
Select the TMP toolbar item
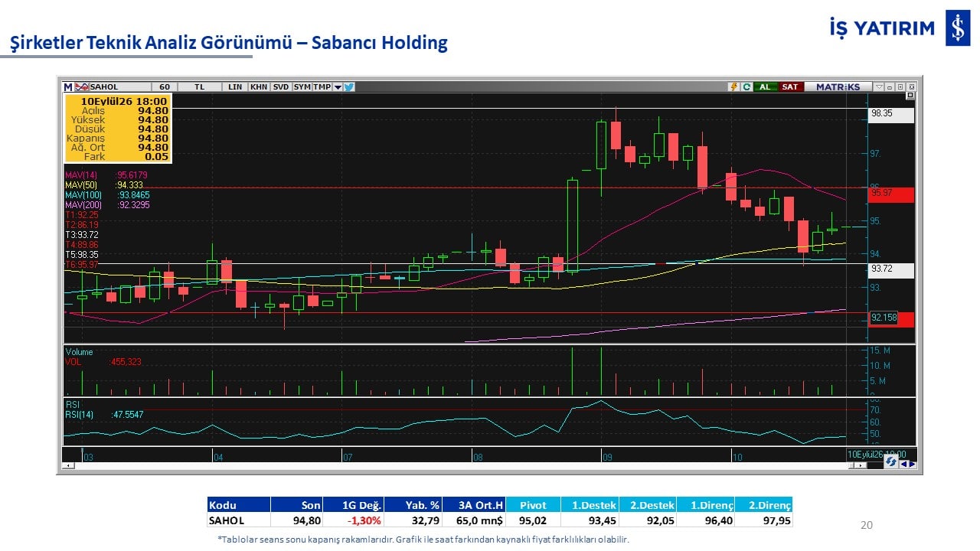[322, 87]
